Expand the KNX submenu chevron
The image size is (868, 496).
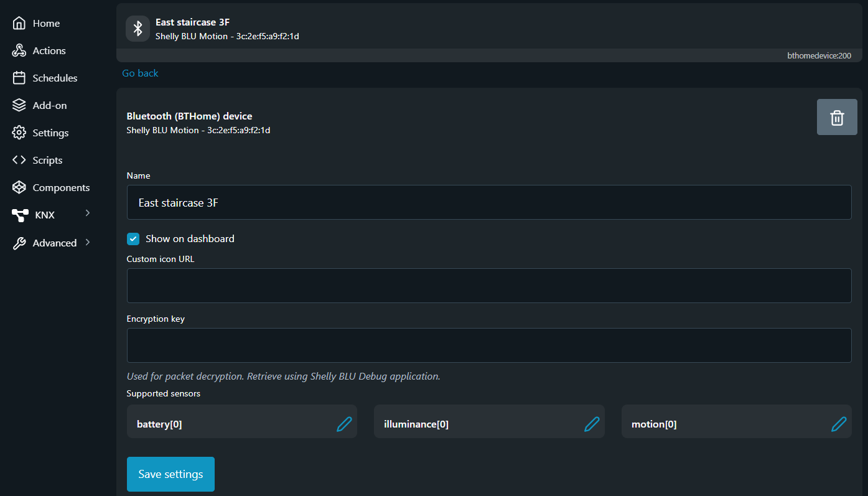click(88, 213)
